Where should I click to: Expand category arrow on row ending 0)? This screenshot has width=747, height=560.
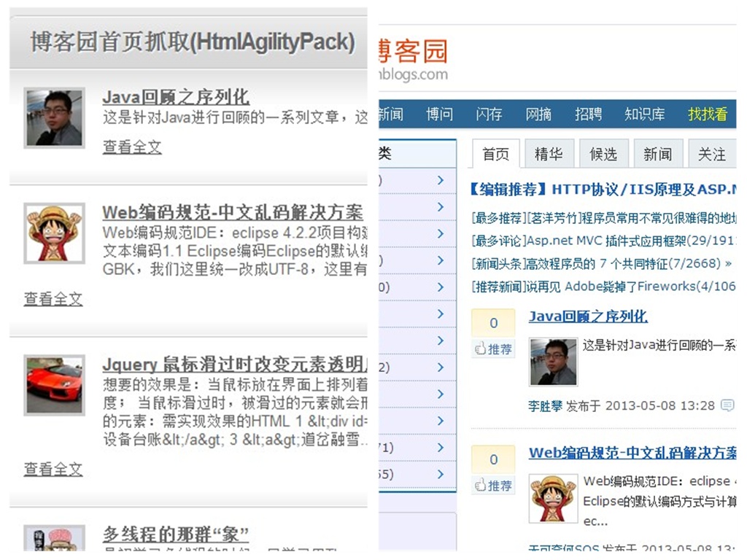(441, 287)
